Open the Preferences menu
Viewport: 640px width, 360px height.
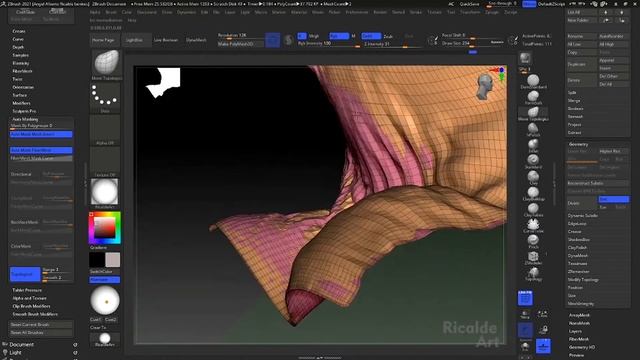tap(357, 12)
